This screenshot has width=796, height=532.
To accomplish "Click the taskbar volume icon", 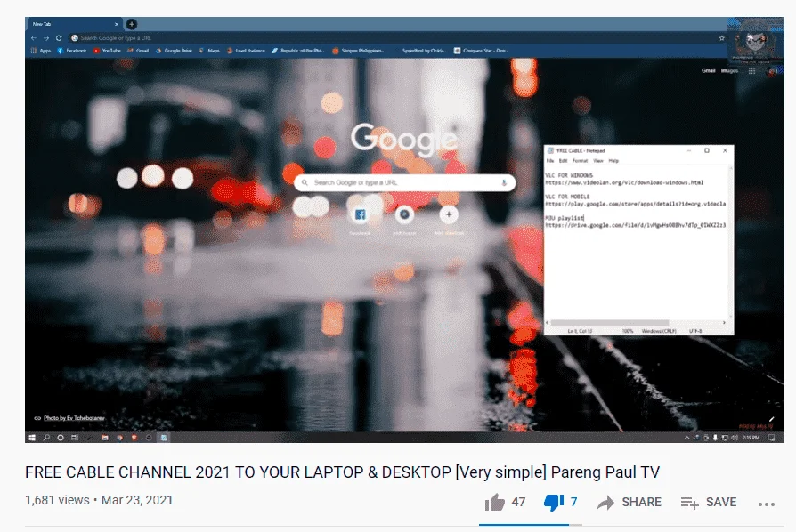I will [x=734, y=438].
